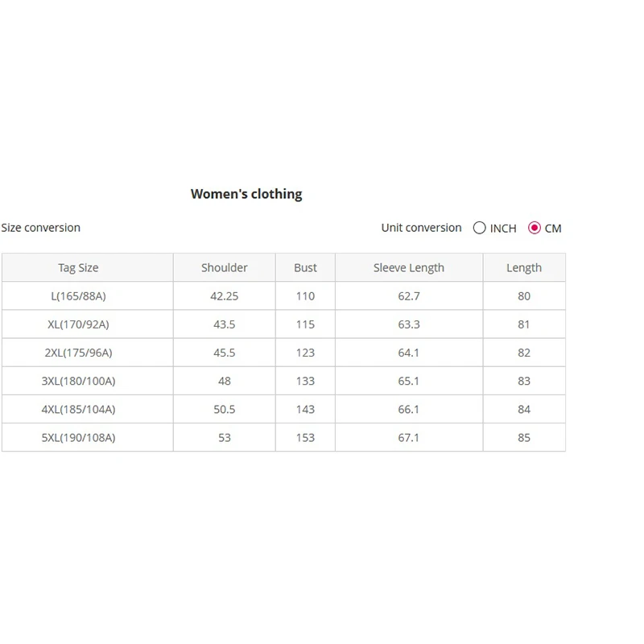
Task: Click the CM unit label
Action: 553,229
